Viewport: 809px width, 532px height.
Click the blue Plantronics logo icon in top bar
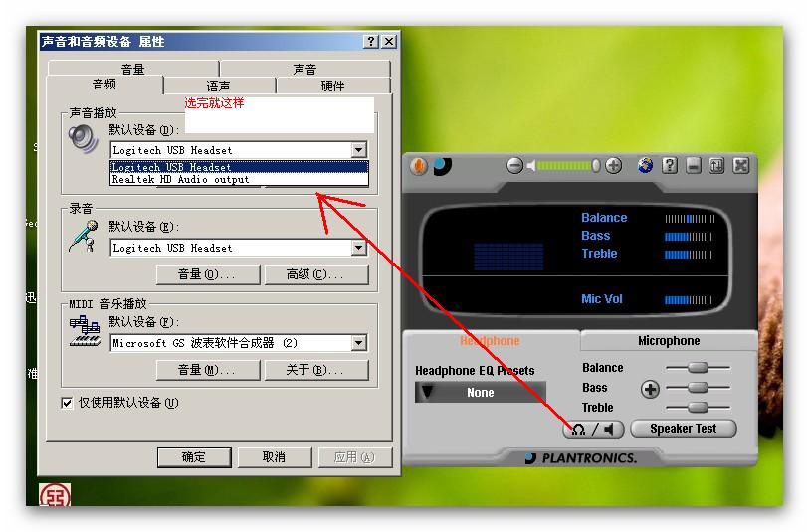point(442,166)
